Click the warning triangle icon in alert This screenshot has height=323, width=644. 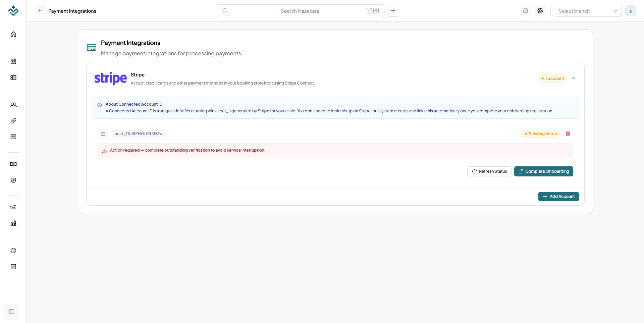105,151
